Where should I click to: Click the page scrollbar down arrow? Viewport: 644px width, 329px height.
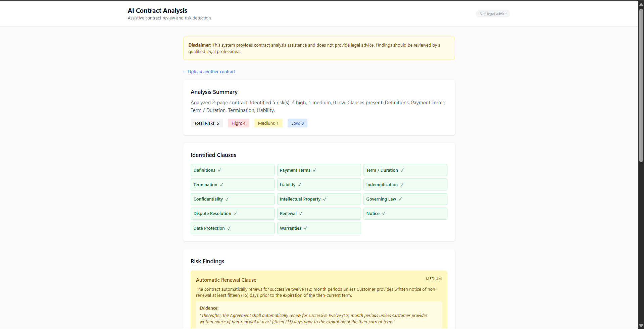point(641,326)
